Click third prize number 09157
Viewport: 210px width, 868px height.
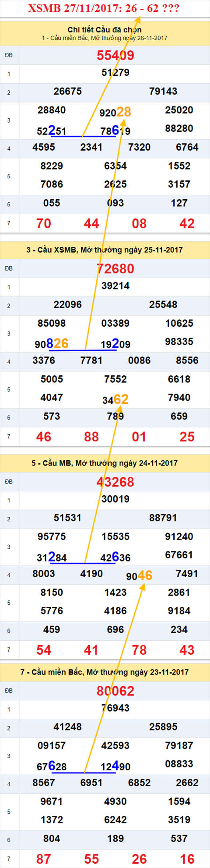(52, 745)
